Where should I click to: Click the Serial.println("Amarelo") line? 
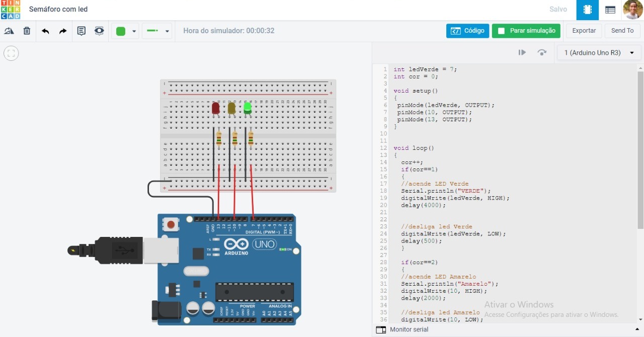449,284
